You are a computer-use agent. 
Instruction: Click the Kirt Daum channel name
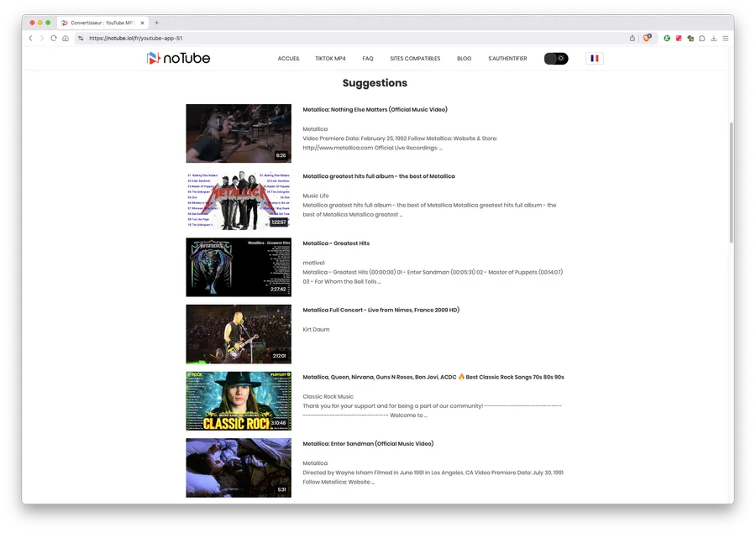pyautogui.click(x=316, y=330)
